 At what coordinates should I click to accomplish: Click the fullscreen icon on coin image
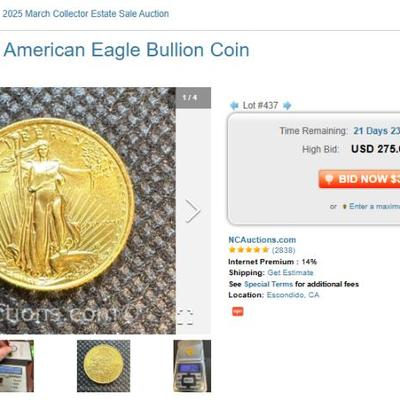[x=185, y=317]
